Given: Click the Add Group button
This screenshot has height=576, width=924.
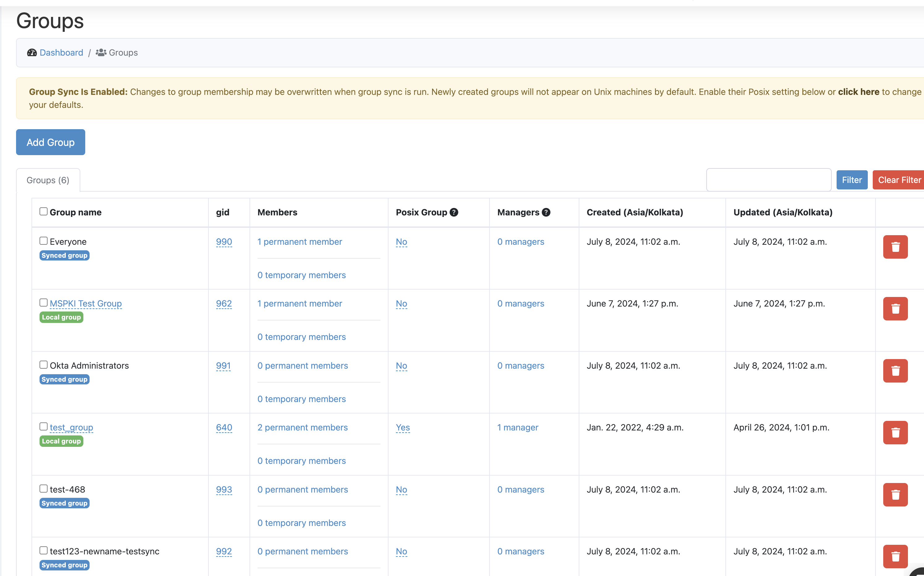Looking at the screenshot, I should (51, 142).
